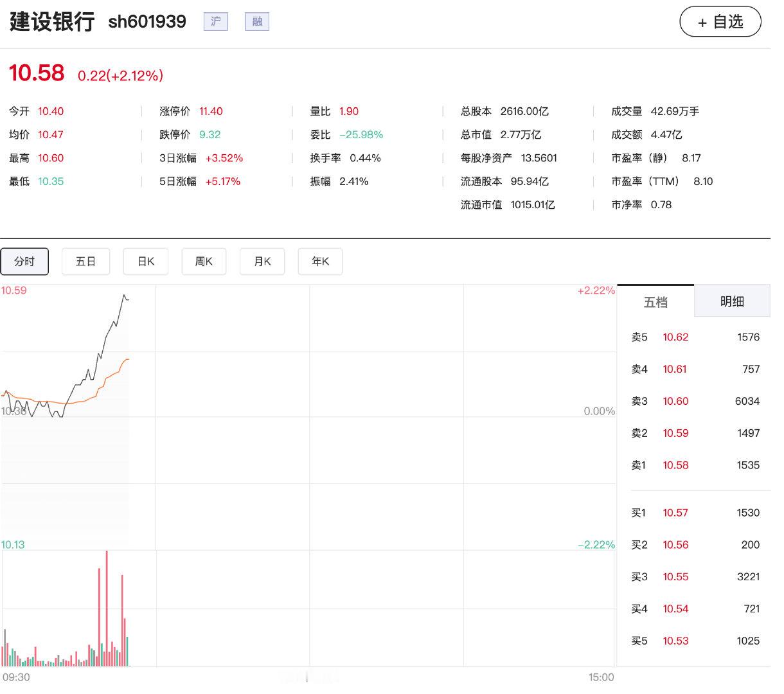Click chart lower limit label -2.22%
Image resolution: width=784 pixels, height=694 pixels.
point(596,545)
